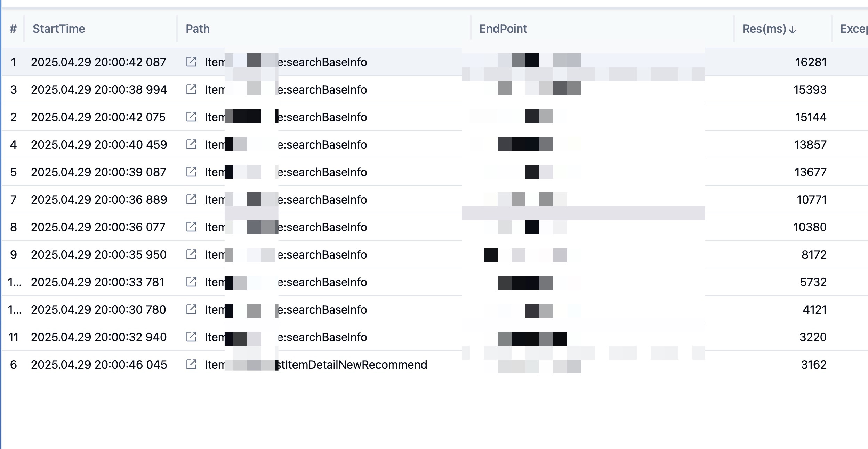Open external link icon for 5732 ms row
Screen dimensions: 868x449
[191, 282]
